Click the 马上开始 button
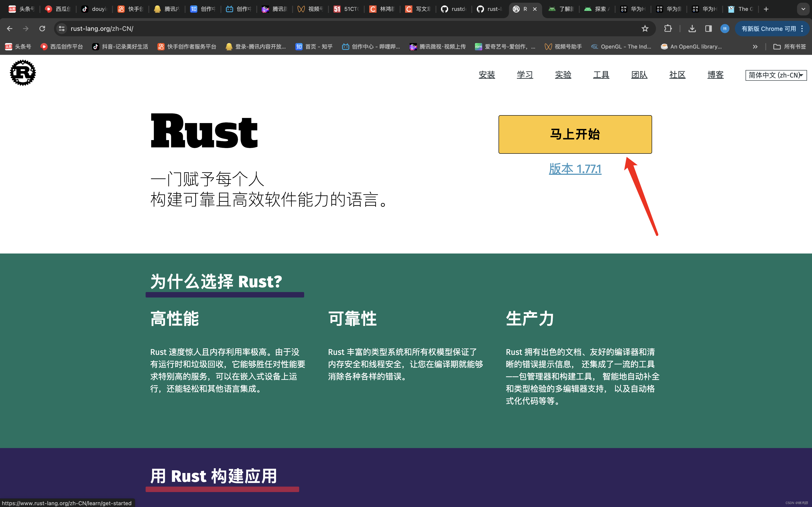Image resolution: width=812 pixels, height=507 pixels. coord(575,134)
